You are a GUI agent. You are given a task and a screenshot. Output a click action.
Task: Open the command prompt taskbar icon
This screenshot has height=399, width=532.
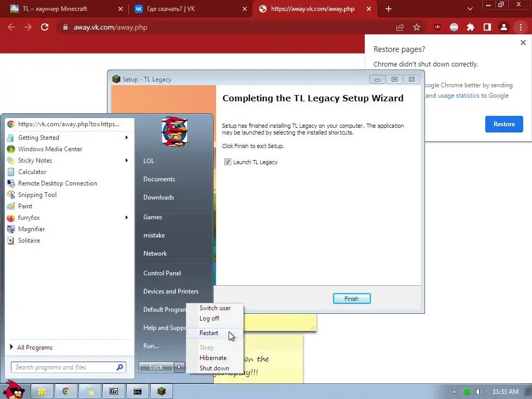pyautogui.click(x=137, y=392)
